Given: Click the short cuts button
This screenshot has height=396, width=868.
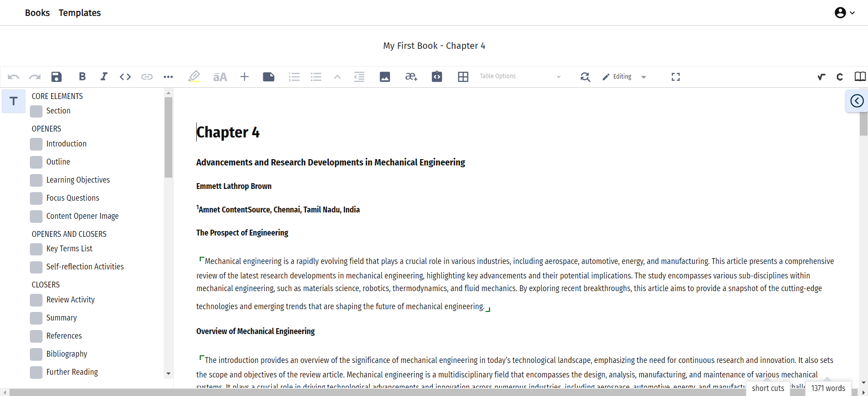Looking at the screenshot, I should [x=768, y=388].
